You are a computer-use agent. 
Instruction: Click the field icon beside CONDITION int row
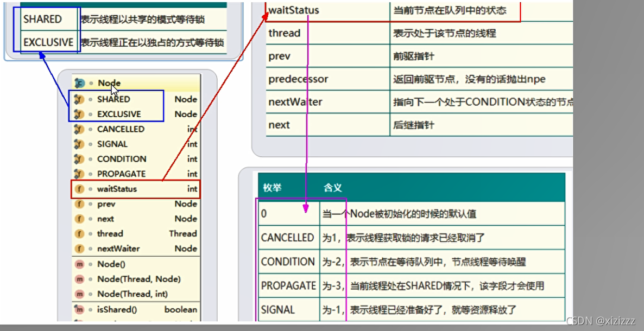79,159
